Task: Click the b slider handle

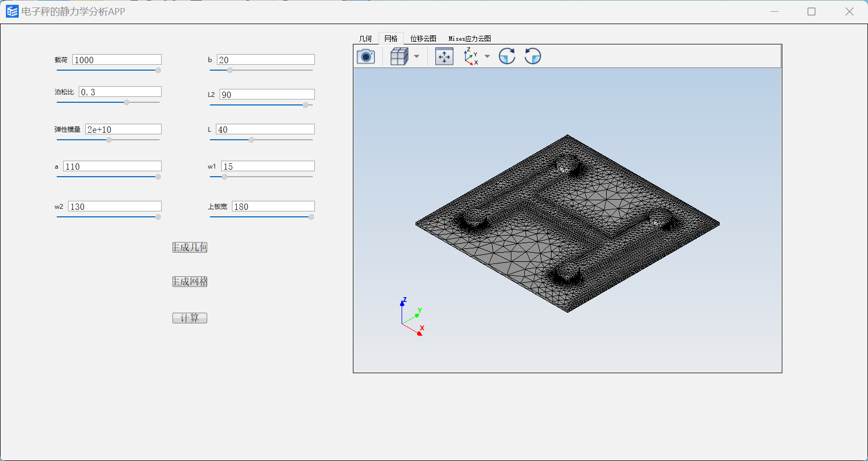Action: [230, 70]
